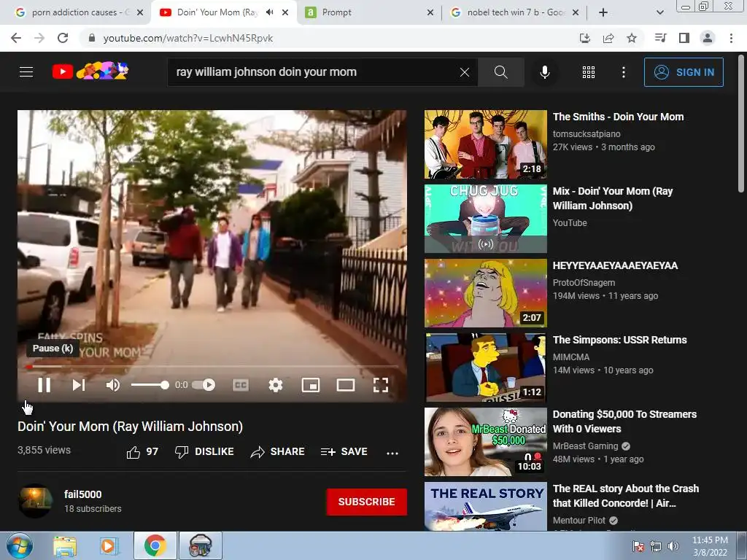Open a new browser tab
The height and width of the screenshot is (560, 747).
pos(603,12)
